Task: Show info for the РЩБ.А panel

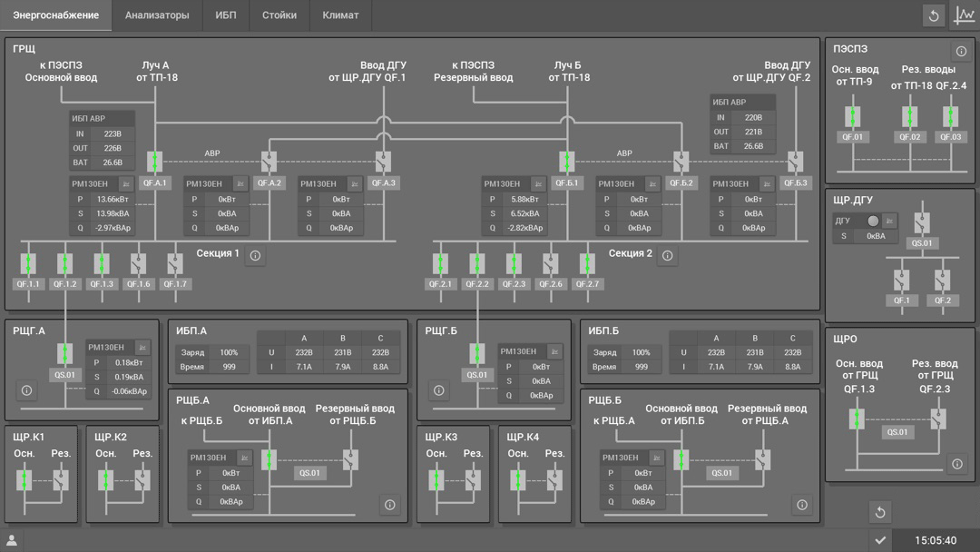Action: point(390,505)
